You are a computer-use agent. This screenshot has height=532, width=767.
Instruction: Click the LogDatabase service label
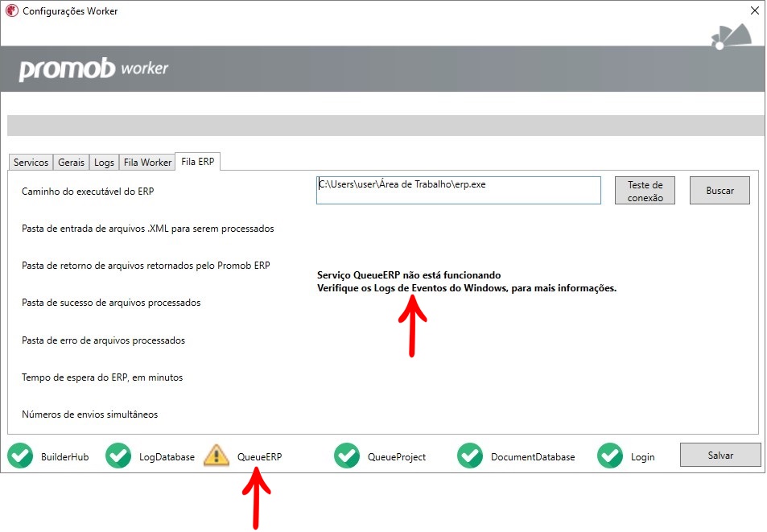(x=167, y=457)
